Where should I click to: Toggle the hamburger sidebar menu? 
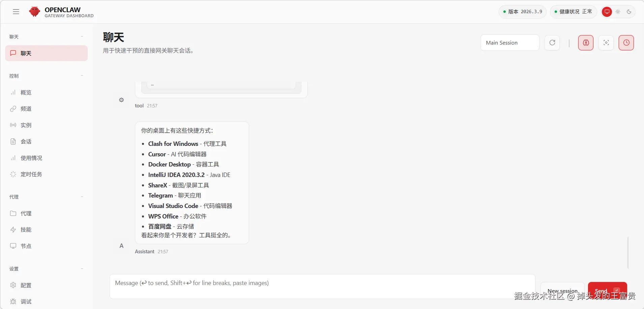[x=16, y=12]
